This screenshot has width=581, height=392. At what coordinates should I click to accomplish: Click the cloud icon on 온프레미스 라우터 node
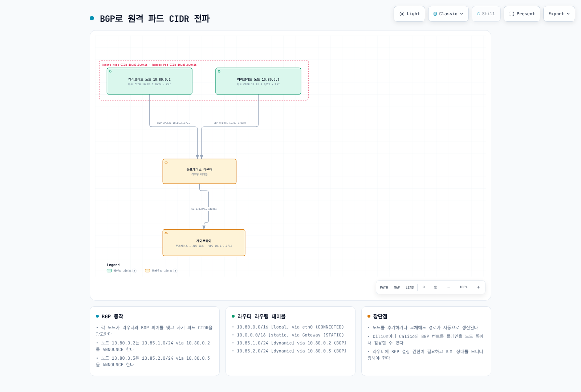tap(166, 162)
